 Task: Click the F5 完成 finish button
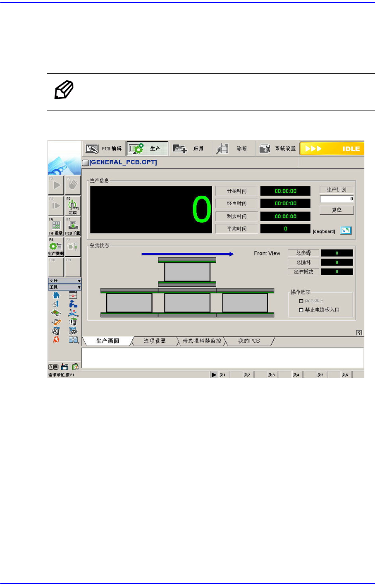pos(73,206)
